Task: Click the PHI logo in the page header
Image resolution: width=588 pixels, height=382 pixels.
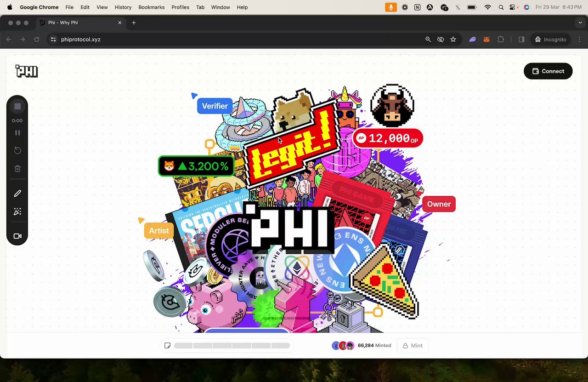Action: click(x=27, y=71)
